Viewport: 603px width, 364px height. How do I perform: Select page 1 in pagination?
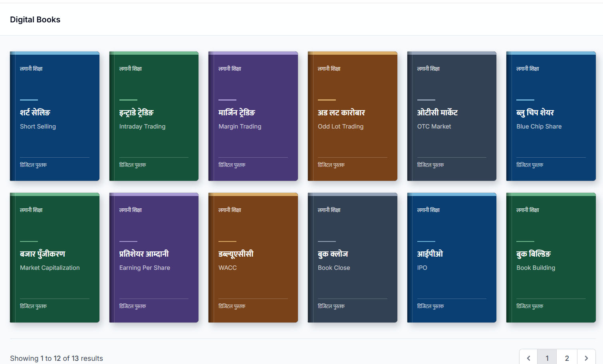(547, 358)
